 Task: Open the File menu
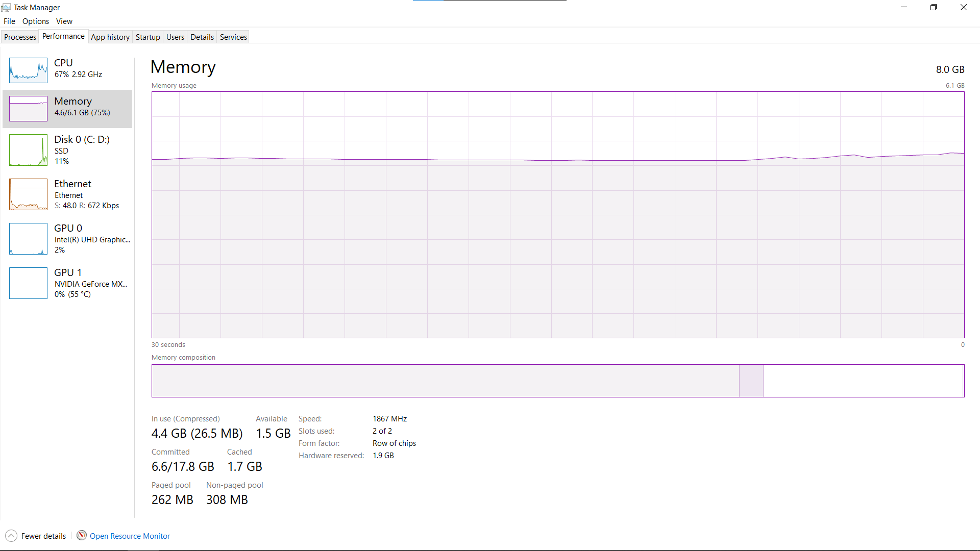(9, 21)
